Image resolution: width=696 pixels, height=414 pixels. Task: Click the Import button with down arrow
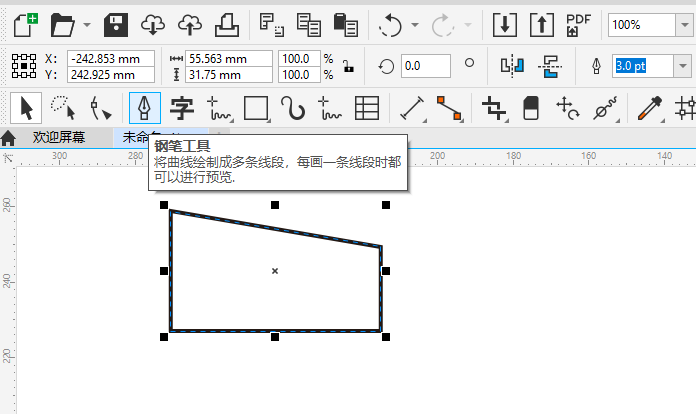(504, 24)
